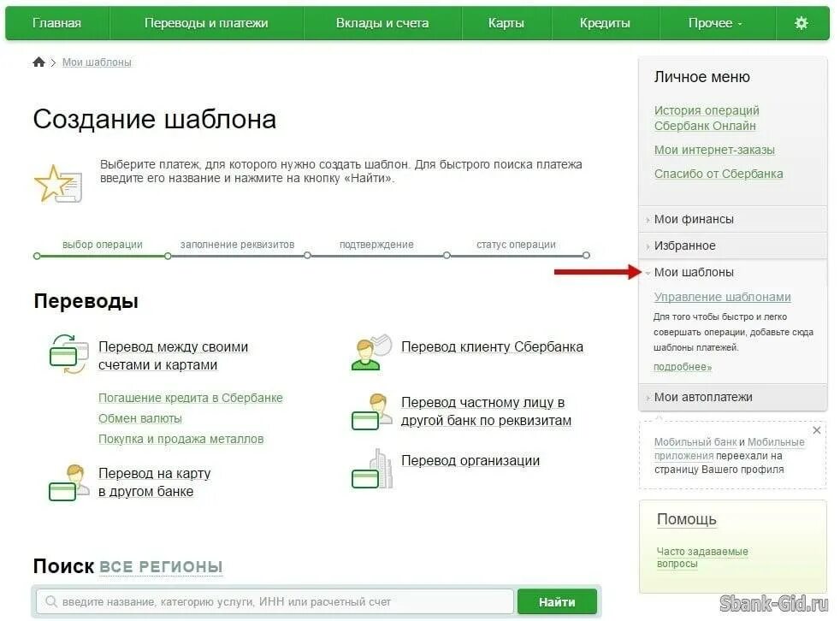
Task: Open the Главная menu tab
Action: point(56,23)
